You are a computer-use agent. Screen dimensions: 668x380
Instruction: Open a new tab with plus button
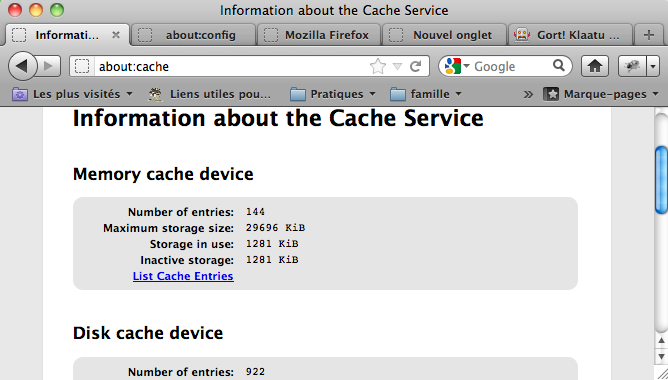648,35
